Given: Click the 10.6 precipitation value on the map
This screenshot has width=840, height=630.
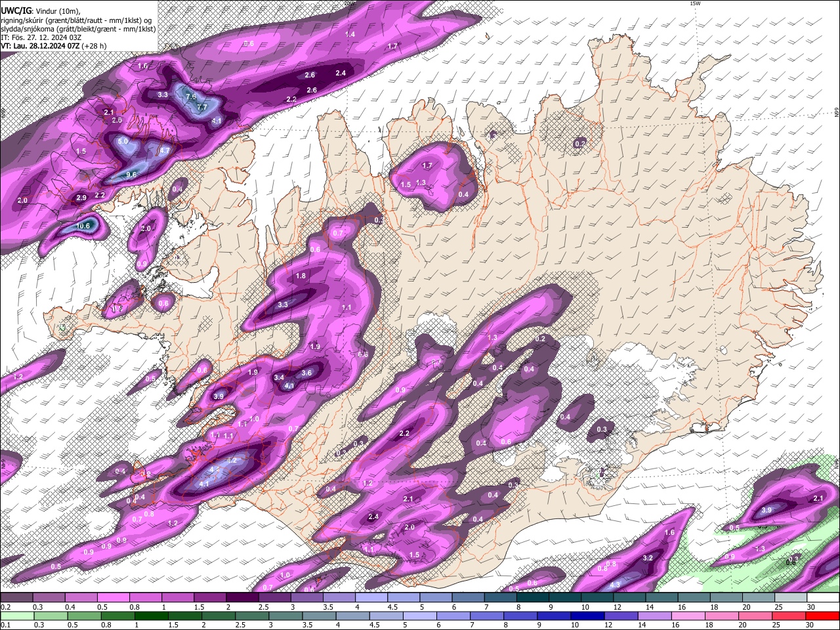Looking at the screenshot, I should point(83,226).
